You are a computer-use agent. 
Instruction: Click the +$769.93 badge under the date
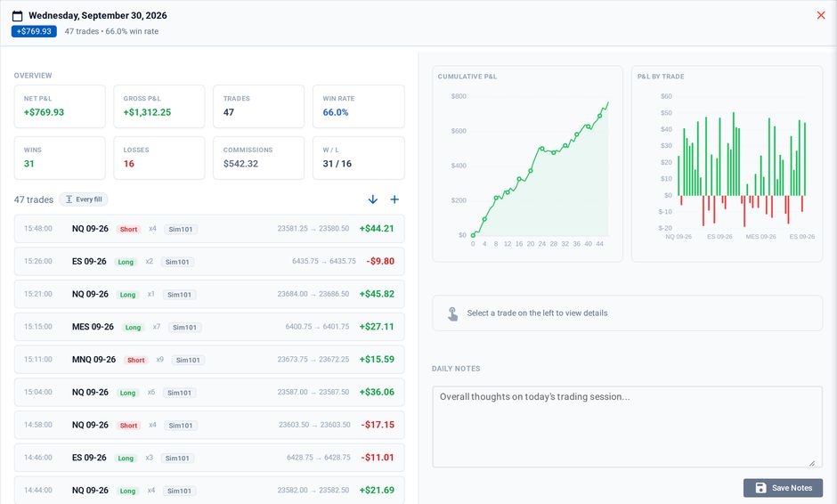pyautogui.click(x=34, y=31)
